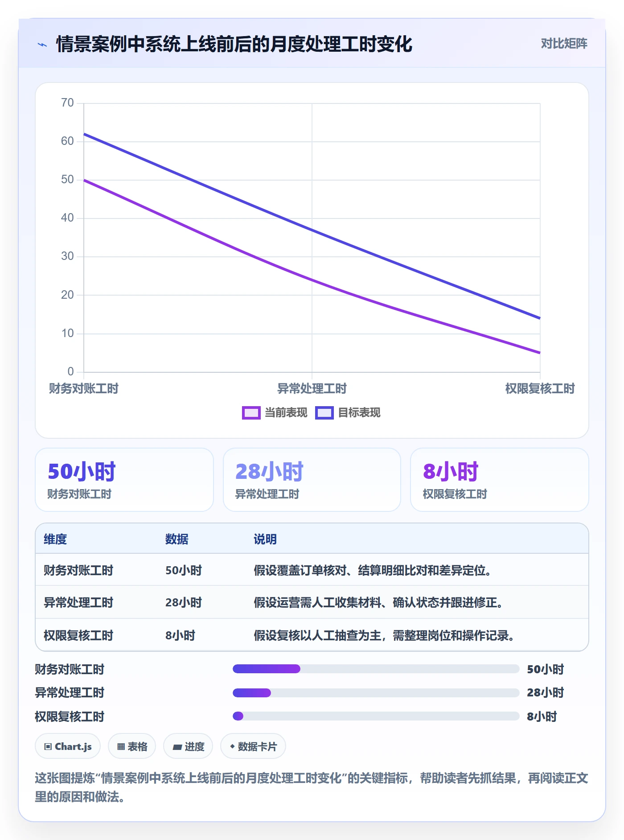Click the 财务对账工时 progress bar
624x840 pixels.
point(376,669)
